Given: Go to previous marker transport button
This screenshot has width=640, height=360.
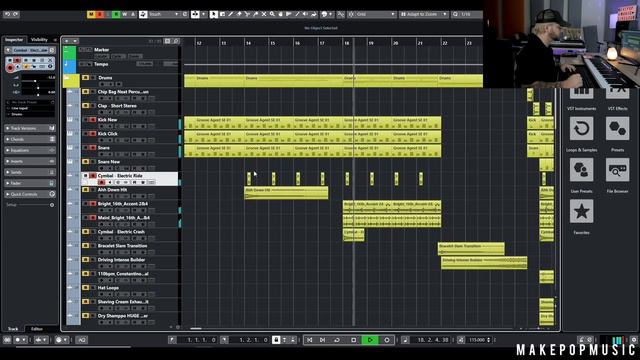Looking at the screenshot, I should [310, 340].
